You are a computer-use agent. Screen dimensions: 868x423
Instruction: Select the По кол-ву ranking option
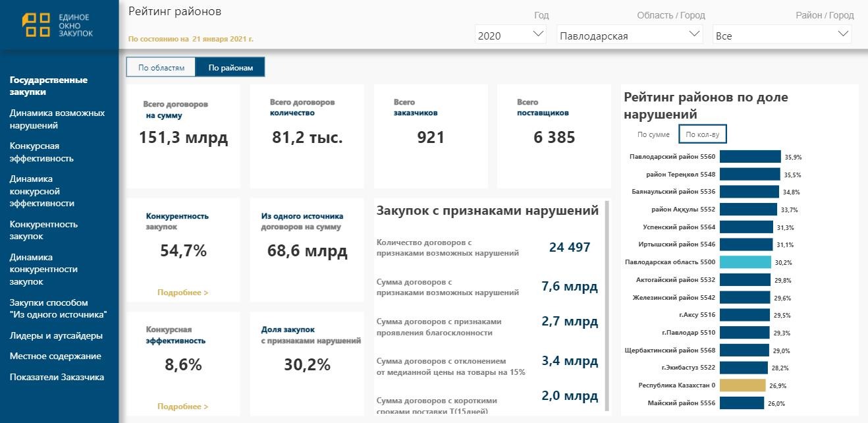coord(703,134)
